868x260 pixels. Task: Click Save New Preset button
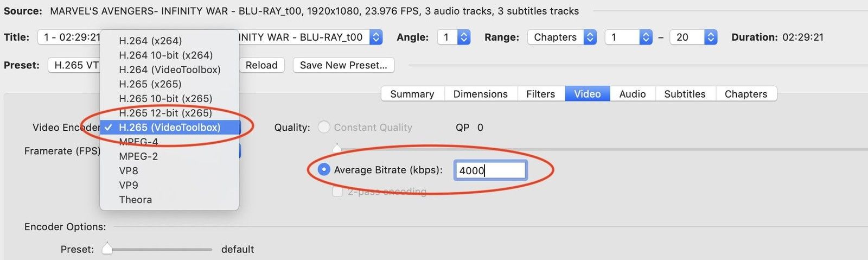tap(343, 65)
